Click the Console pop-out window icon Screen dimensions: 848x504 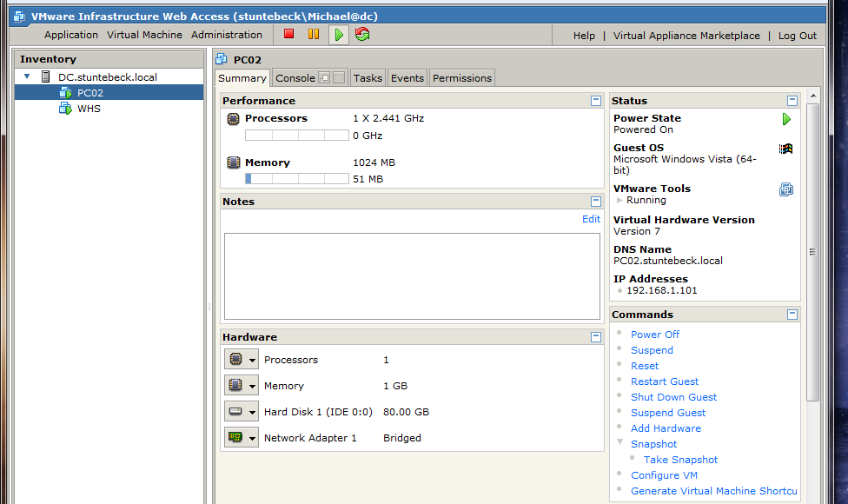[325, 78]
